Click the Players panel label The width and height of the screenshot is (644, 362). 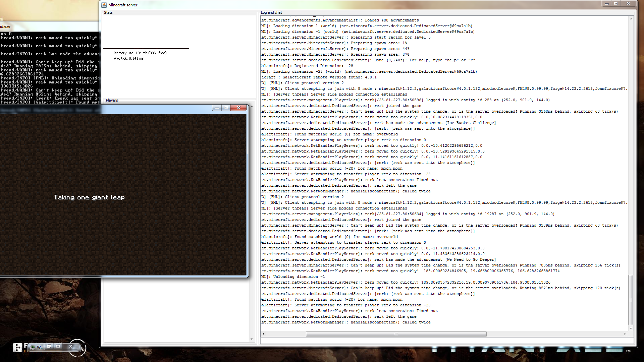[112, 100]
